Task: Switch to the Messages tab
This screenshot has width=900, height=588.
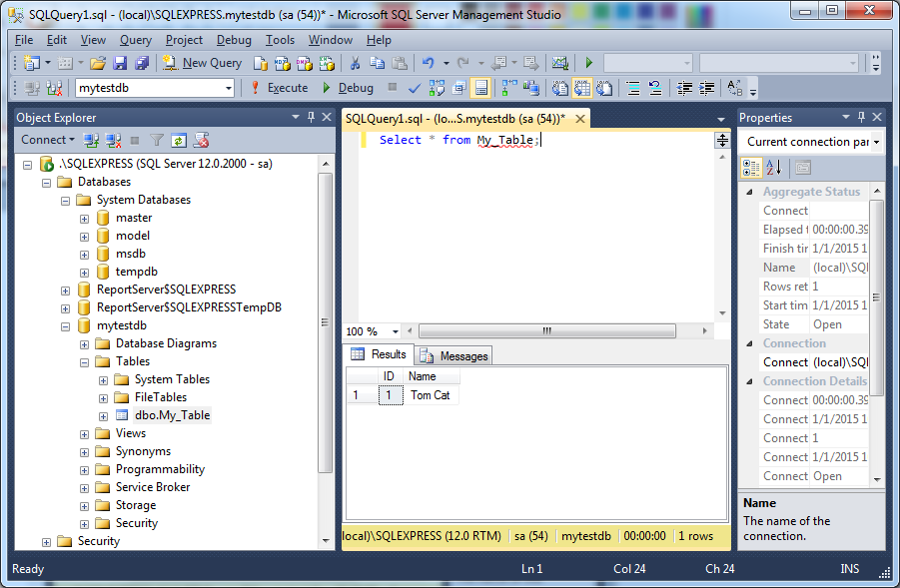Action: pyautogui.click(x=455, y=355)
